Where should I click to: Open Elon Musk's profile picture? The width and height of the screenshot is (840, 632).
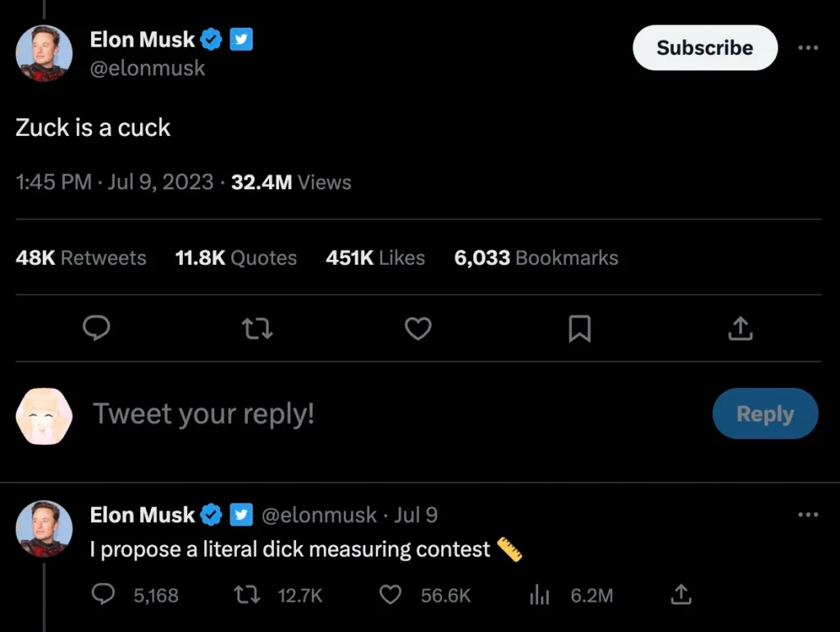[x=44, y=54]
